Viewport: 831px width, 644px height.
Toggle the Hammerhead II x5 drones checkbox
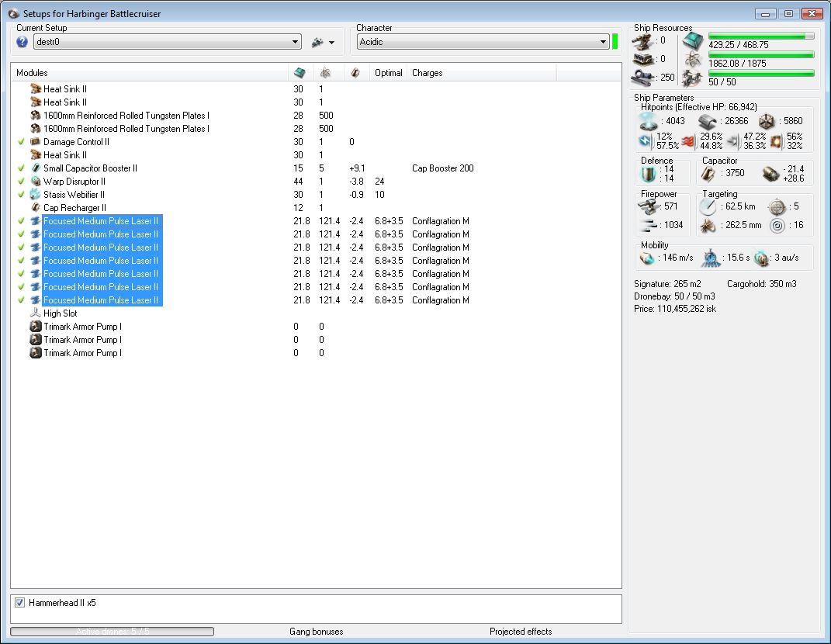point(19,603)
